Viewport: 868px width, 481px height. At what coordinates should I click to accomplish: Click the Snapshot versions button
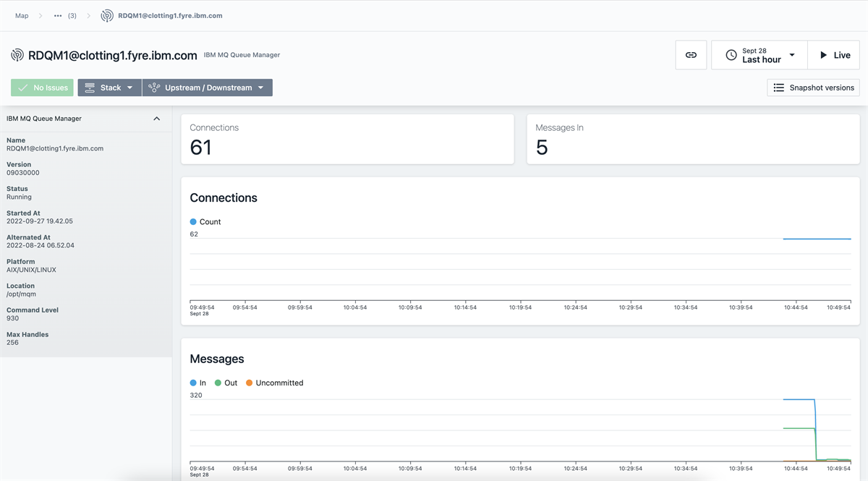pyautogui.click(x=813, y=88)
